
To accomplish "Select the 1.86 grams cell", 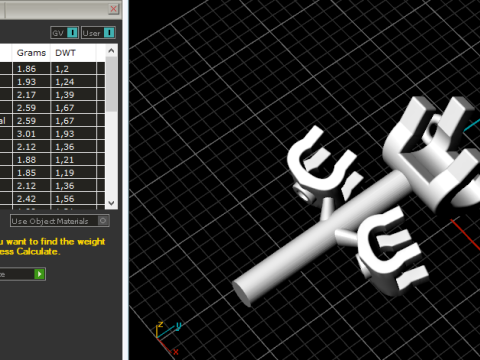I will pyautogui.click(x=31, y=69).
